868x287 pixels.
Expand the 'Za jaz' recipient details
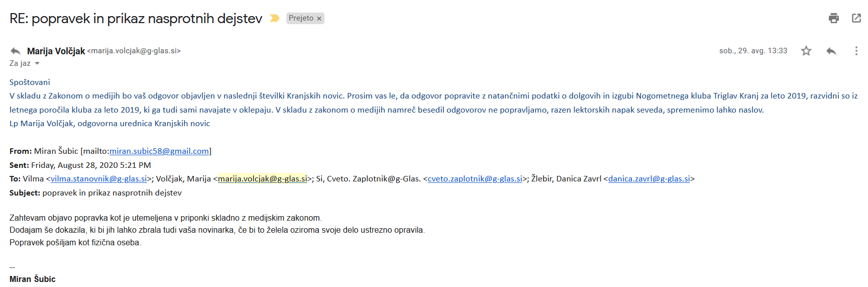point(37,63)
